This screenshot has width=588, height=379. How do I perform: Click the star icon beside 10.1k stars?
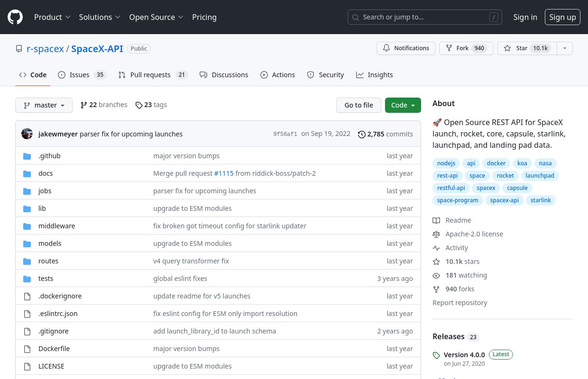click(x=436, y=262)
